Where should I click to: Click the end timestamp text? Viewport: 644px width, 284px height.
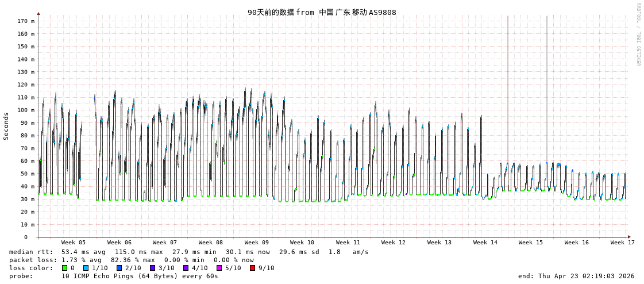tap(576, 276)
